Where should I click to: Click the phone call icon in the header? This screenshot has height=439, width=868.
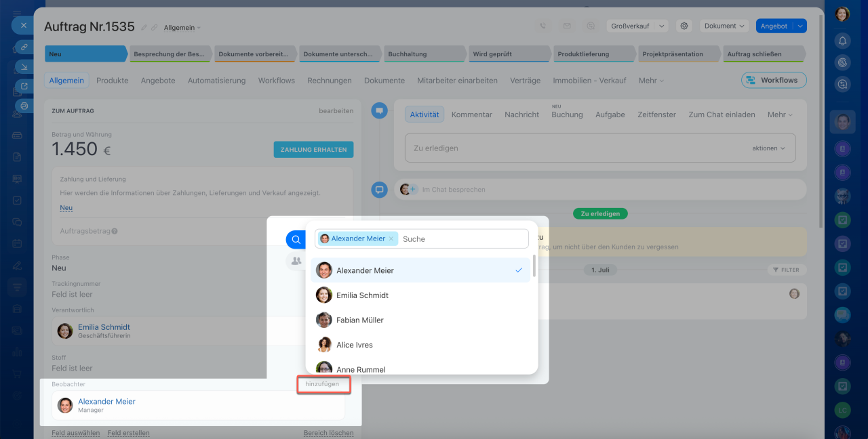(542, 26)
